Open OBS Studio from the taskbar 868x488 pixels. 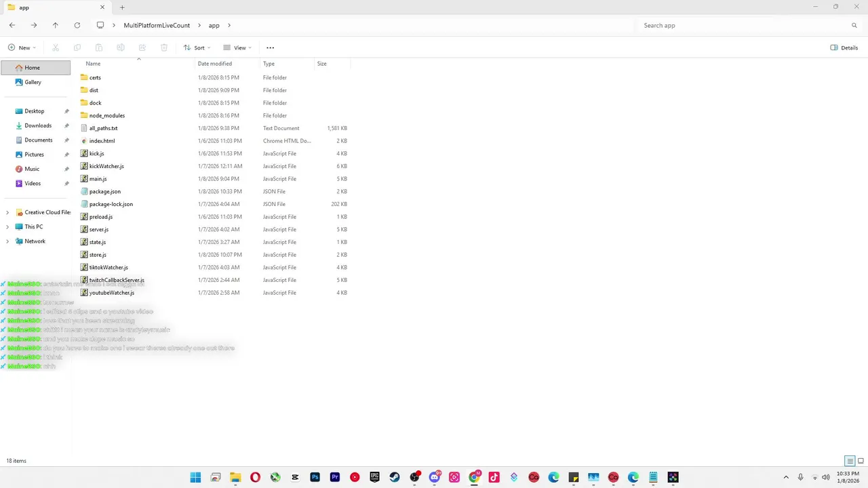(x=414, y=477)
